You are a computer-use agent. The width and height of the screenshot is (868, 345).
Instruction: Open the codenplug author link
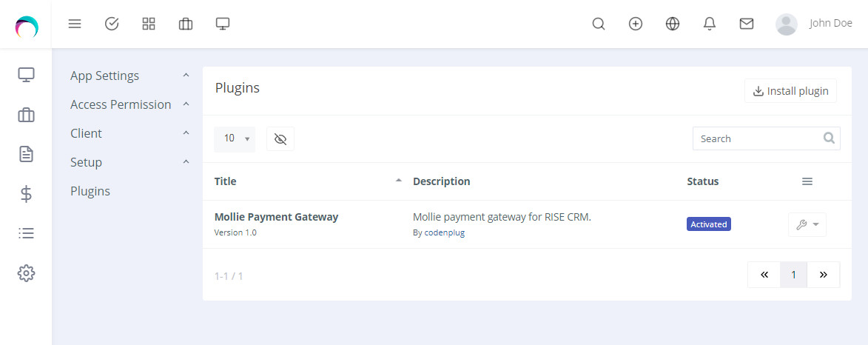click(445, 232)
